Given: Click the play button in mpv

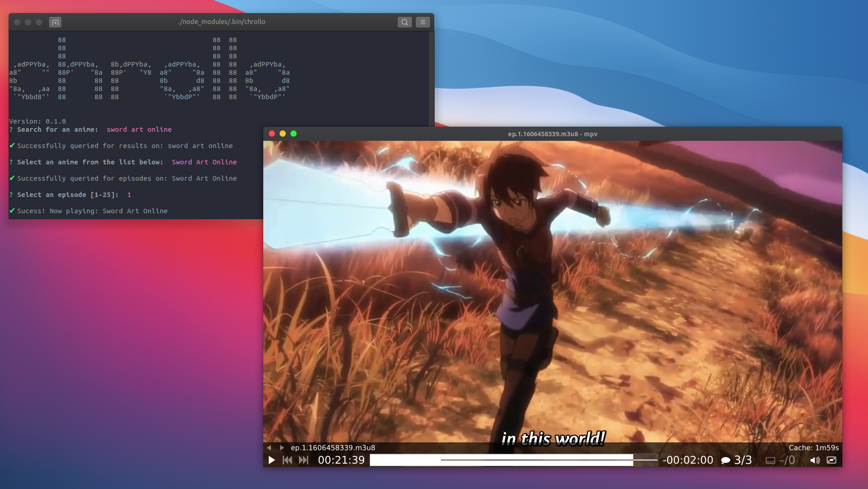Looking at the screenshot, I should (x=271, y=460).
